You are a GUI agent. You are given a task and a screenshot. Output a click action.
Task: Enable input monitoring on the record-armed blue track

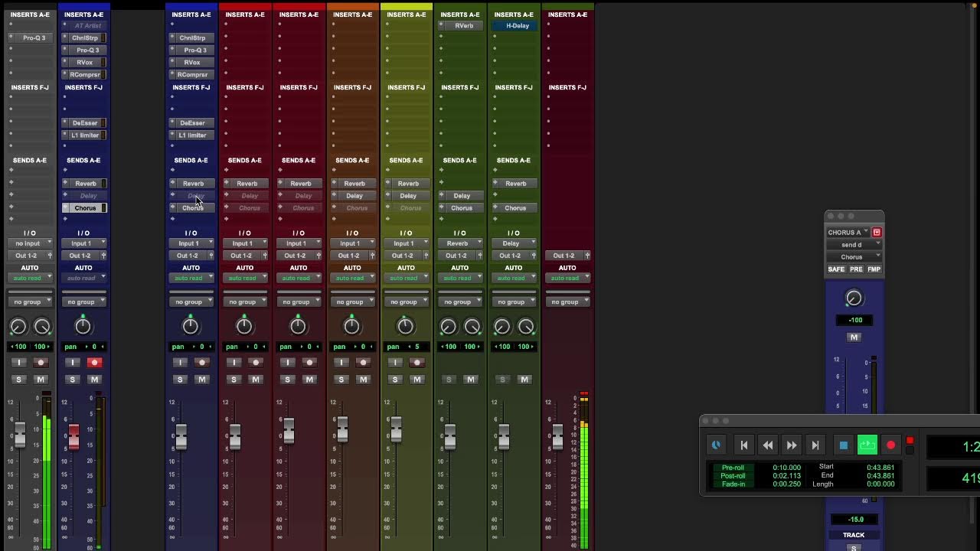pos(72,363)
